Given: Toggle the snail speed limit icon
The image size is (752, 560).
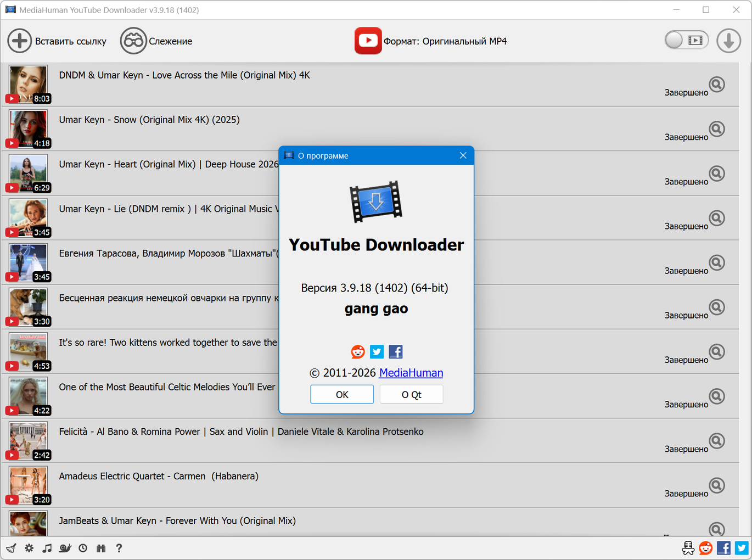Looking at the screenshot, I should [x=65, y=548].
